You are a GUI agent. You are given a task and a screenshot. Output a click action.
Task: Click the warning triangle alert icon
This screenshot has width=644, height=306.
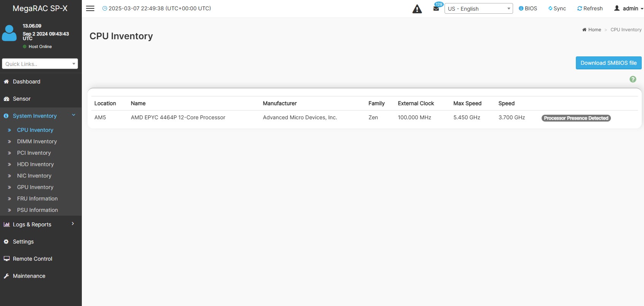[x=417, y=9]
